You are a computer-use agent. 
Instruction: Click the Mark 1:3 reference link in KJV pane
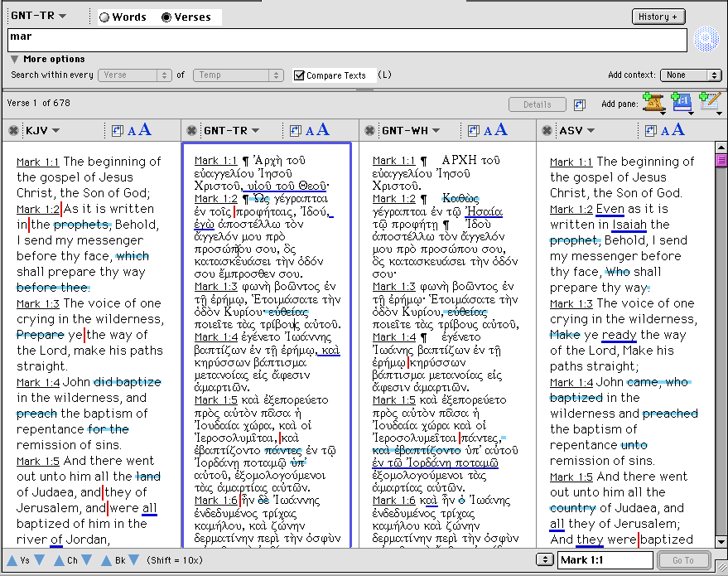click(37, 303)
